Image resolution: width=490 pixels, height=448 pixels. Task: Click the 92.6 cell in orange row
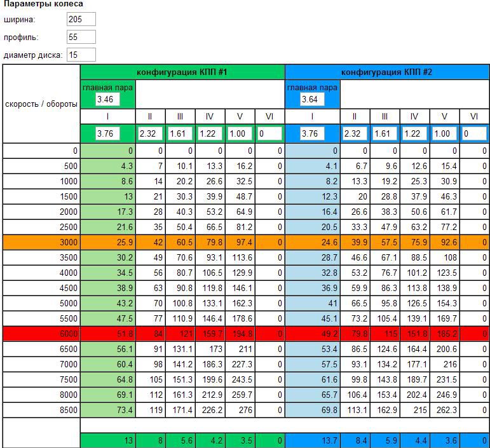tap(445, 242)
